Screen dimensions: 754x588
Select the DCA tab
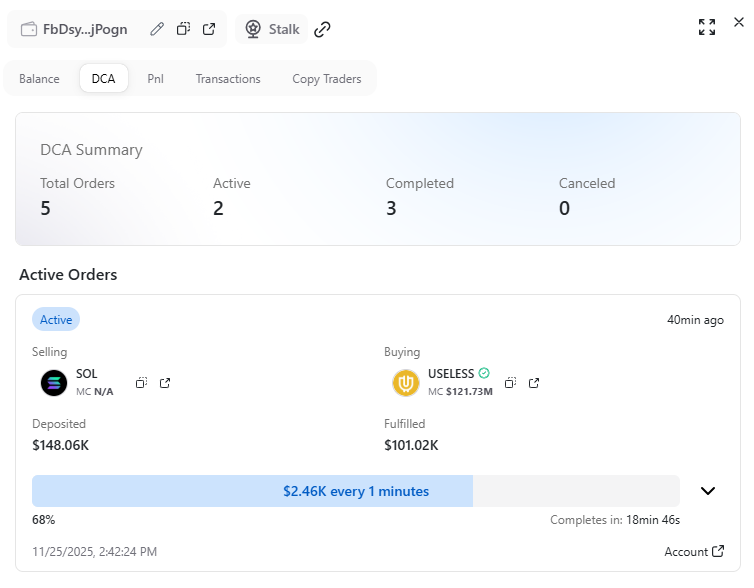(x=103, y=78)
